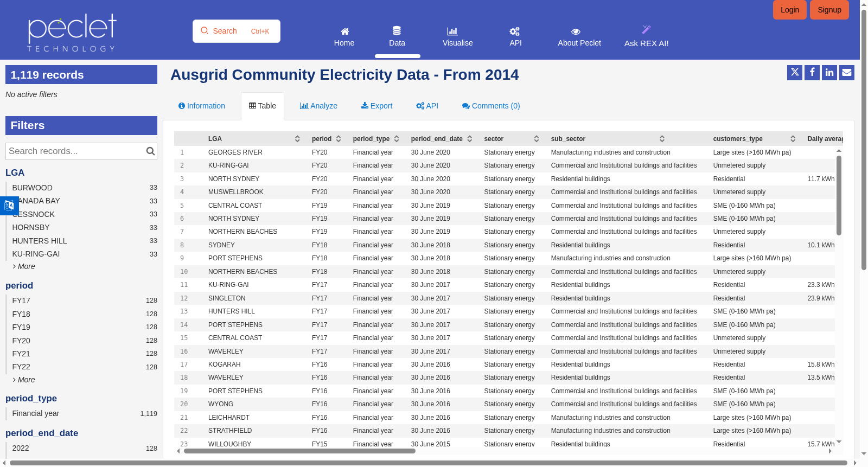Launch Ask REX AI magic wand
Screen dimensions: 868x467
pyautogui.click(x=646, y=30)
